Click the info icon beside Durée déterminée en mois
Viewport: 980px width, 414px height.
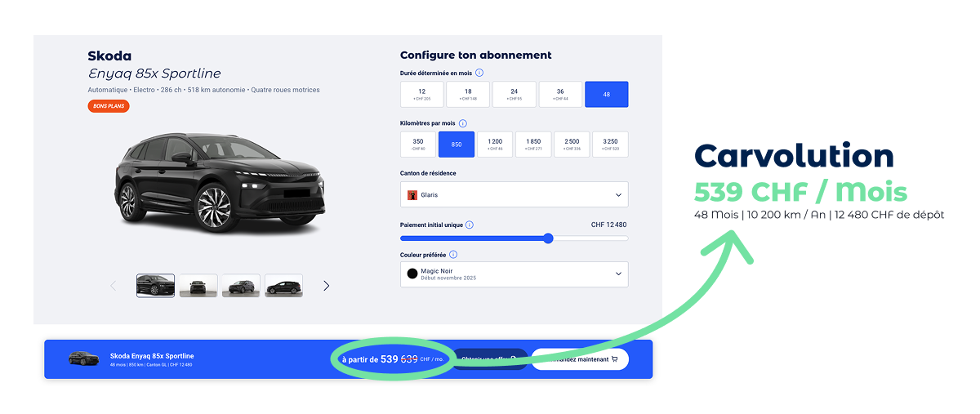coord(479,73)
